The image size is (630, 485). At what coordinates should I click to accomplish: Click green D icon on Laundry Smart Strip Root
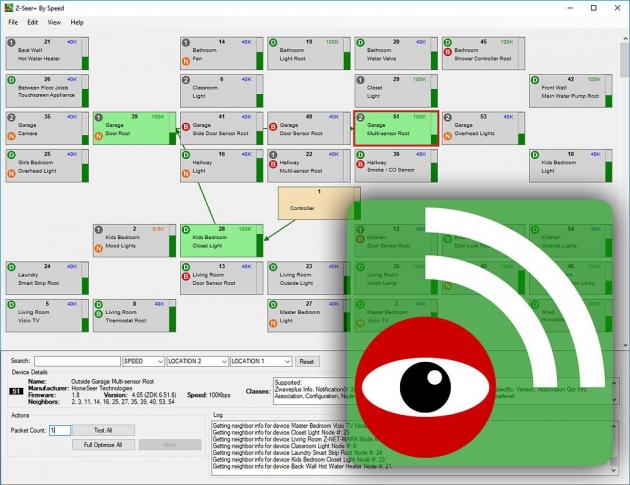(x=11, y=267)
